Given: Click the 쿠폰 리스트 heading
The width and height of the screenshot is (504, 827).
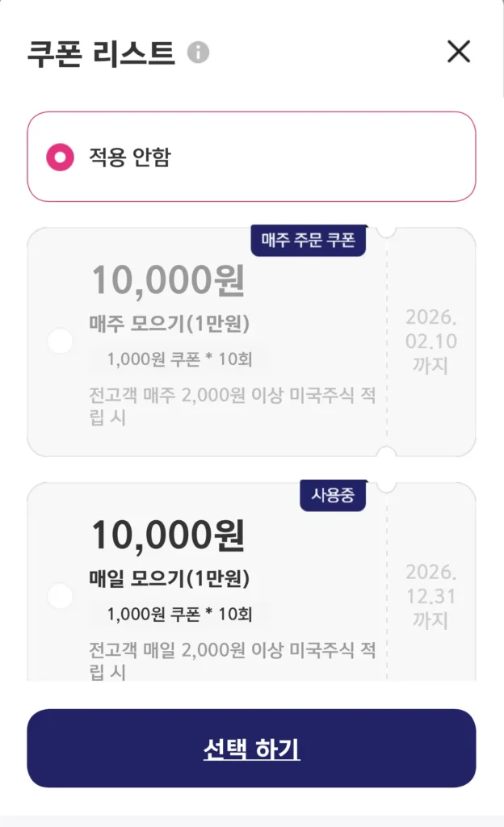Looking at the screenshot, I should coord(101,53).
